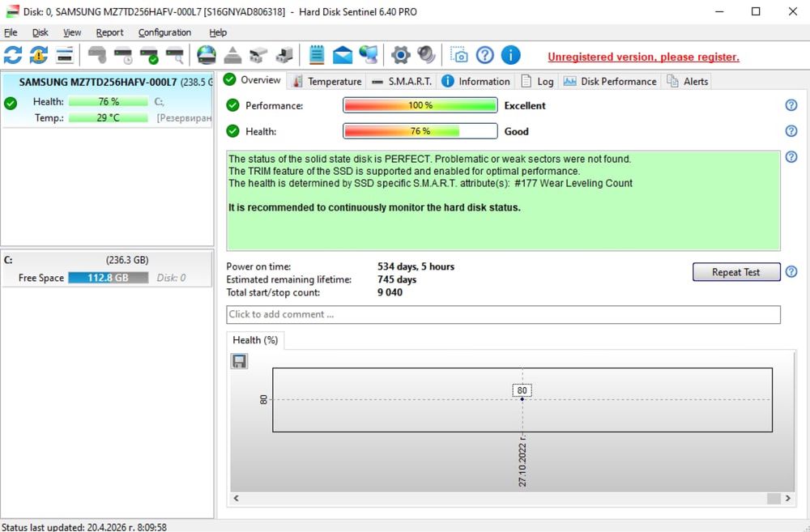
Task: Click the Unregistered version register link
Action: 643,57
